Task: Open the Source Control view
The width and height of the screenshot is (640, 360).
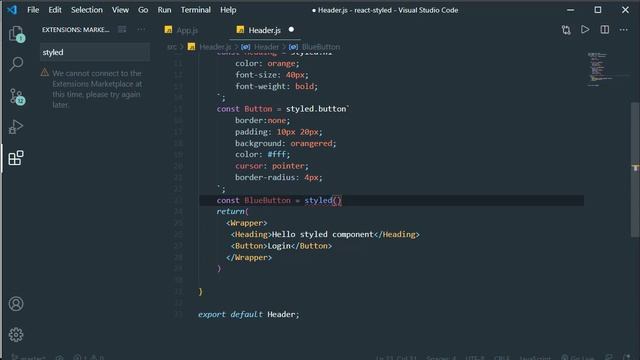Action: point(16,96)
